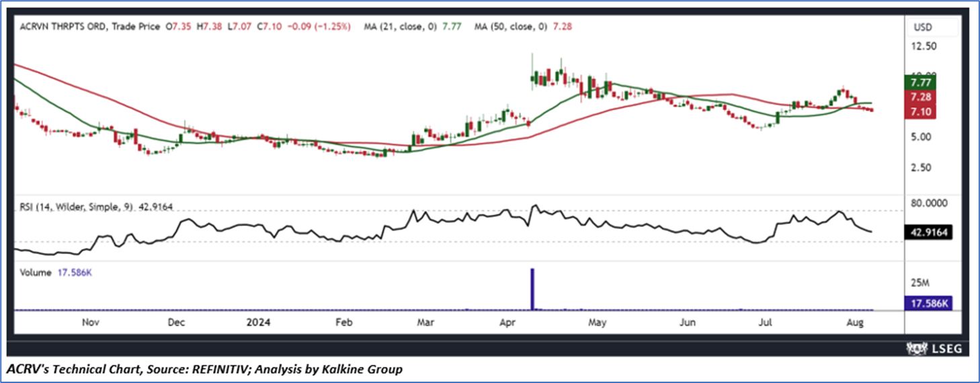
Task: Click the chart caption crediting REFINITIV
Action: click(x=206, y=369)
